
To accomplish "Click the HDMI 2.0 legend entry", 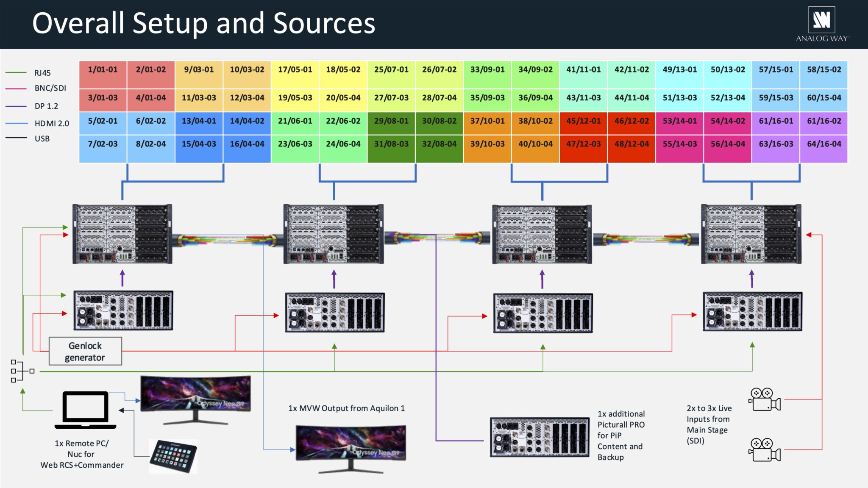I will [51, 123].
